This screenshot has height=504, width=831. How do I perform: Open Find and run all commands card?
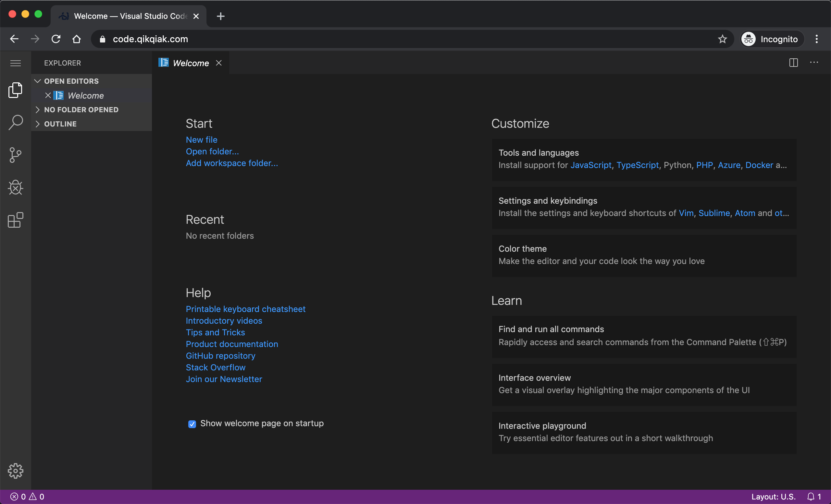(x=644, y=336)
